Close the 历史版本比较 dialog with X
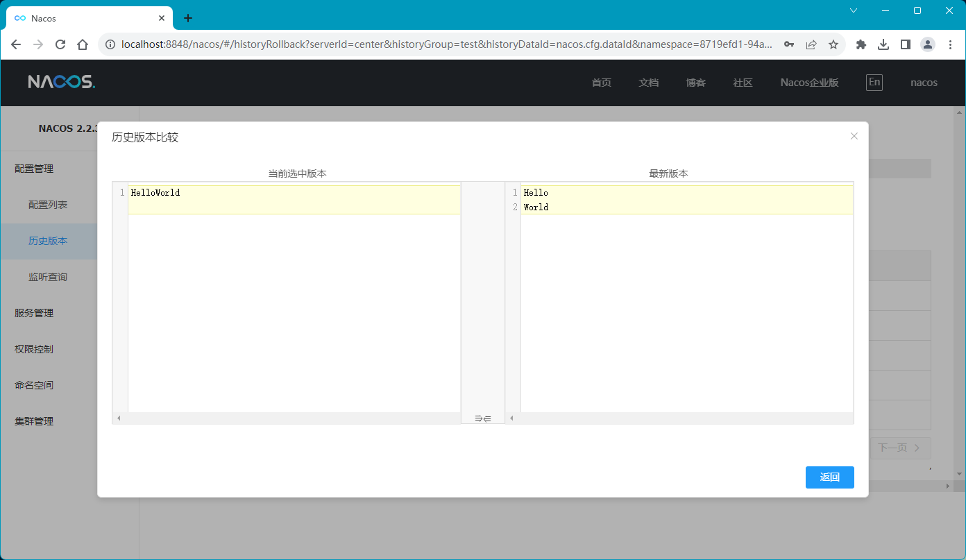 click(x=854, y=136)
